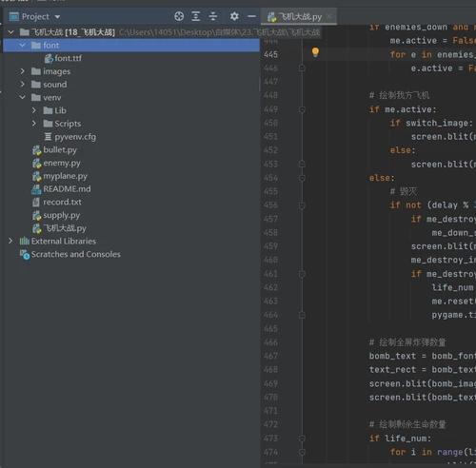Select the font folder

click(131, 46)
